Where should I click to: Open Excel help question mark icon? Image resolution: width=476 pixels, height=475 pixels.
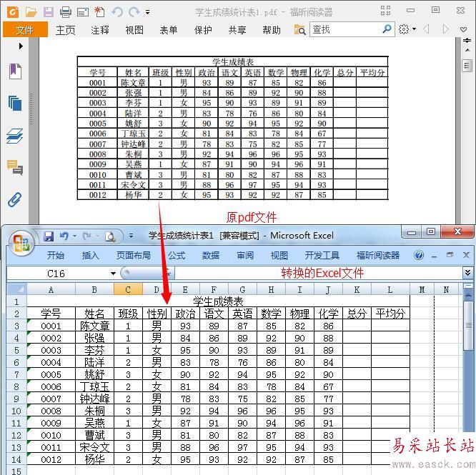(419, 256)
